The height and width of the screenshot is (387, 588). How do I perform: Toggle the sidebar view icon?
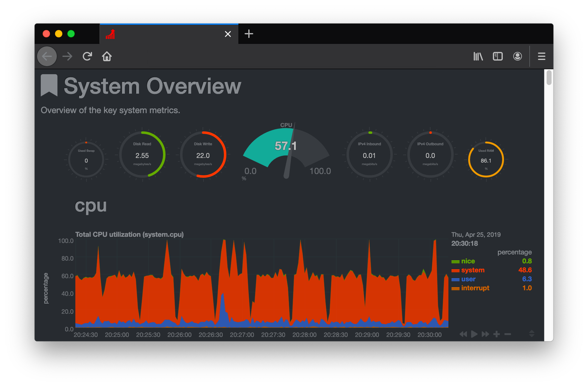pyautogui.click(x=498, y=56)
